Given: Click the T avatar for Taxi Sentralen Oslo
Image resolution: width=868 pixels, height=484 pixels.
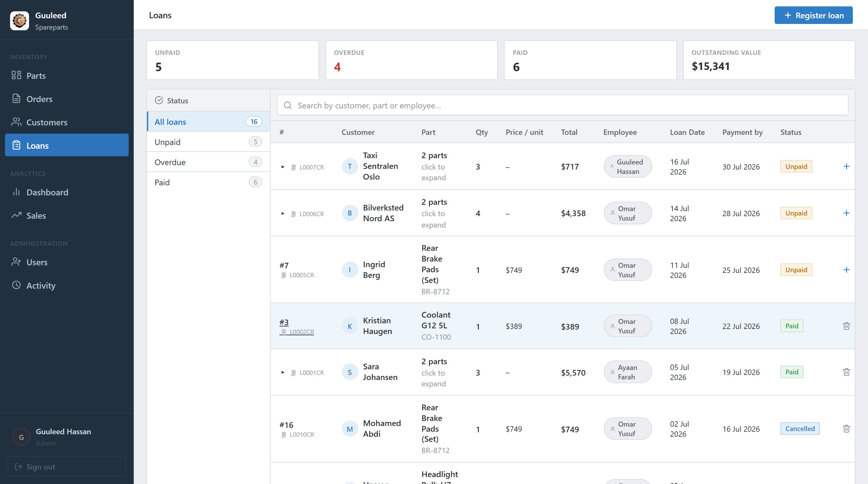Looking at the screenshot, I should [350, 166].
